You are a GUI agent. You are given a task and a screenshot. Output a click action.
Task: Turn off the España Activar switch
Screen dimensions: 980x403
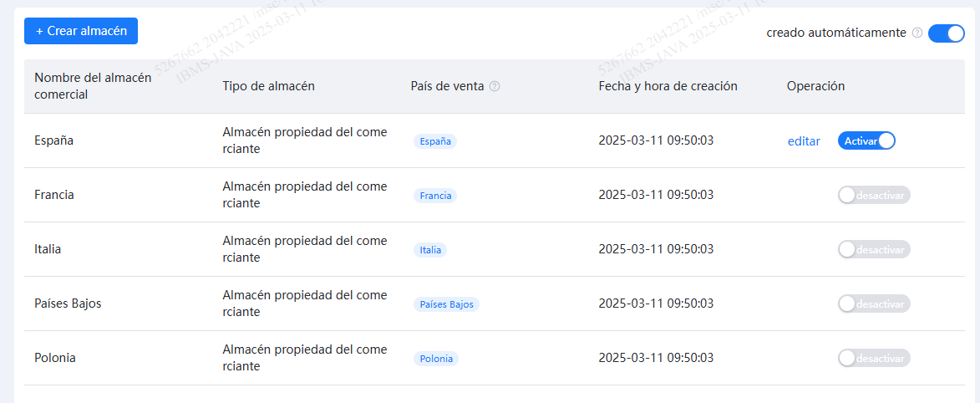pos(866,141)
